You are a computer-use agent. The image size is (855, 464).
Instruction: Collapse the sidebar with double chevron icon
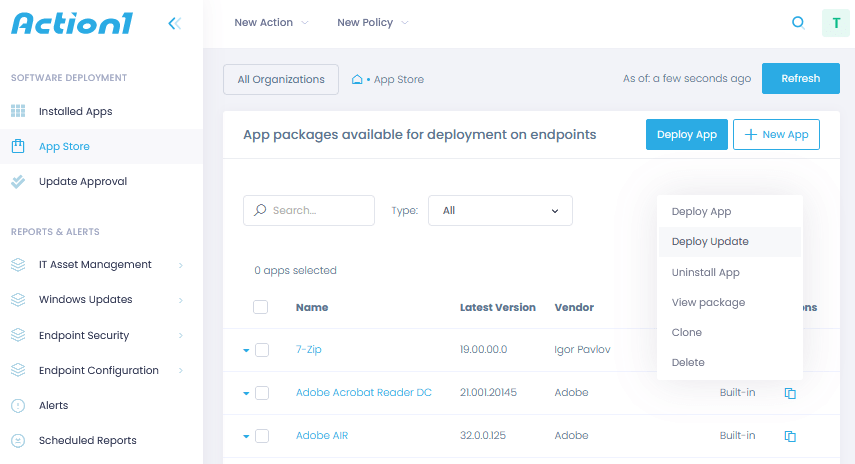click(175, 23)
